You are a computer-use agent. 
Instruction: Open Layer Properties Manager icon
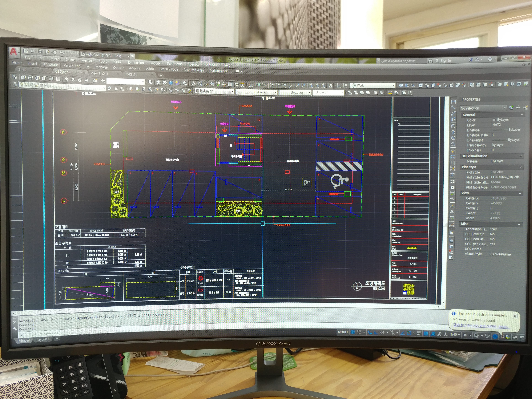(15, 84)
